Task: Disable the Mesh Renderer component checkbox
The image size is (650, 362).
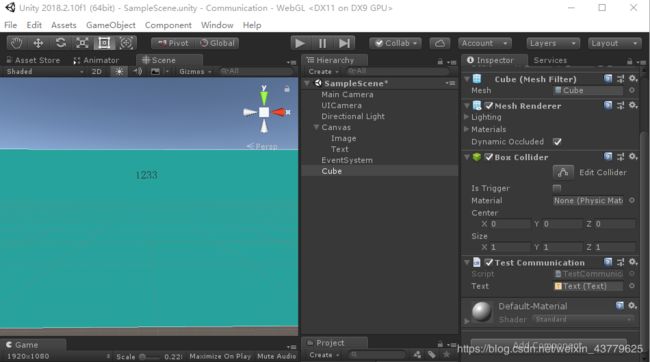Action: [489, 106]
